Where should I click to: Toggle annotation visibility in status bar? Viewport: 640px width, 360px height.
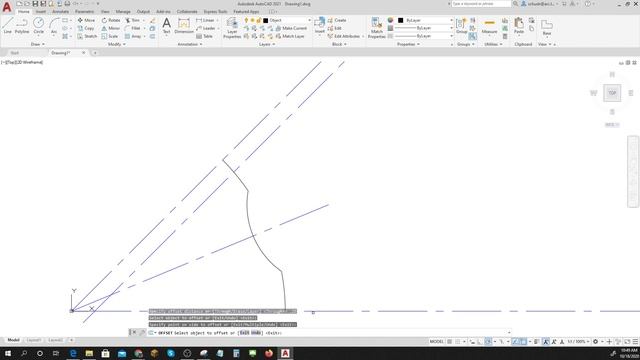click(546, 342)
